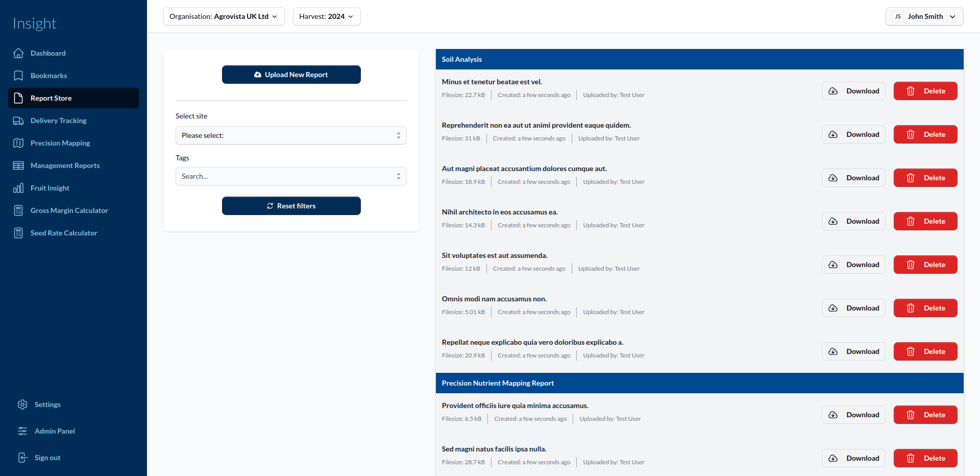Viewport: 980px width, 476px height.
Task: Click the Settings gear icon
Action: 22,404
